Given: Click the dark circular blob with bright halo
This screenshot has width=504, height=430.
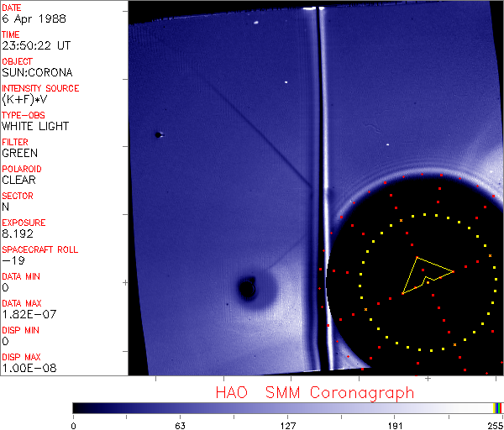Looking at the screenshot, I should (x=247, y=289).
